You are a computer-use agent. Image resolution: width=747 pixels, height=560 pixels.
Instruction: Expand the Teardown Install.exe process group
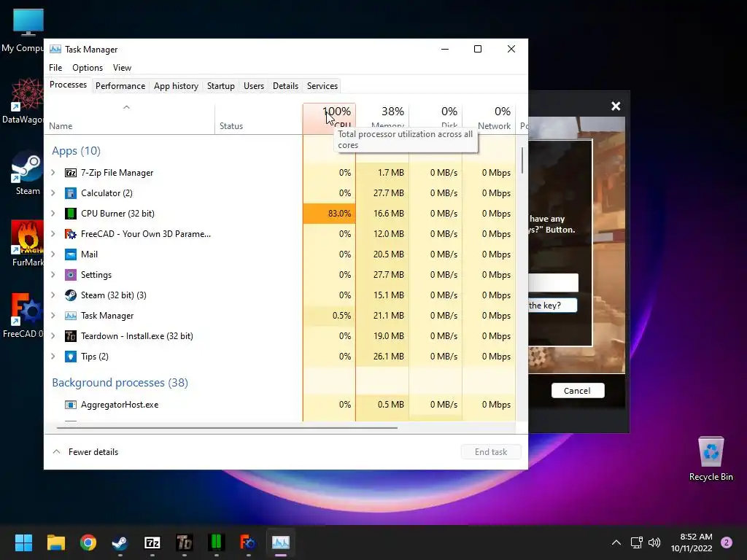[53, 336]
